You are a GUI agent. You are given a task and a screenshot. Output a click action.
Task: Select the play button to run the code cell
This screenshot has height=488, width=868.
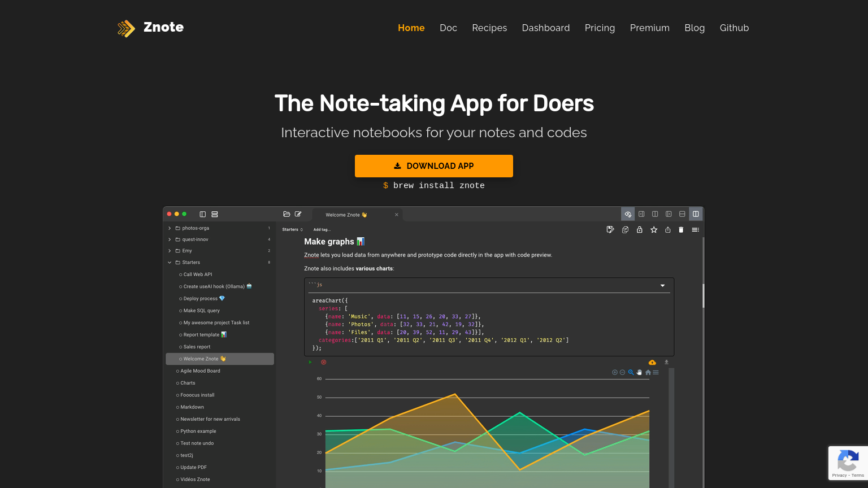tap(310, 361)
